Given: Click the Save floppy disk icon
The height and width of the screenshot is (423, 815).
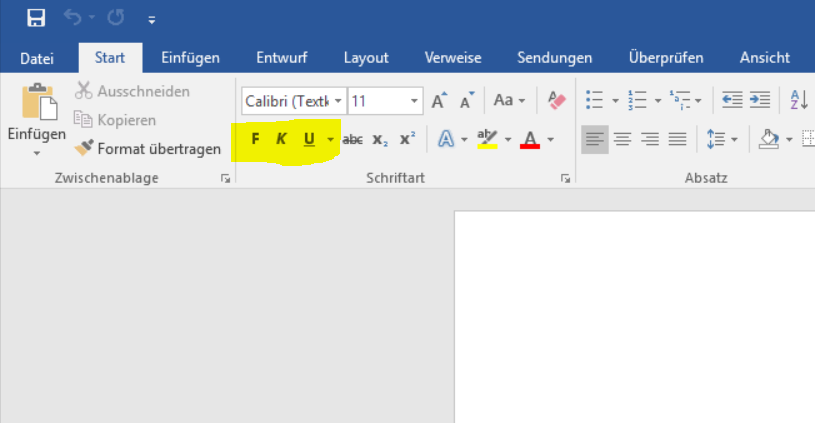Looking at the screenshot, I should tap(36, 18).
